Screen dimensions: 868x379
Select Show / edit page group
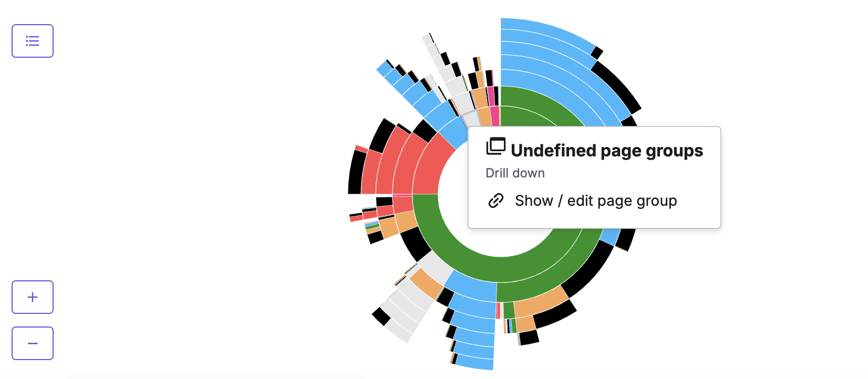(596, 201)
